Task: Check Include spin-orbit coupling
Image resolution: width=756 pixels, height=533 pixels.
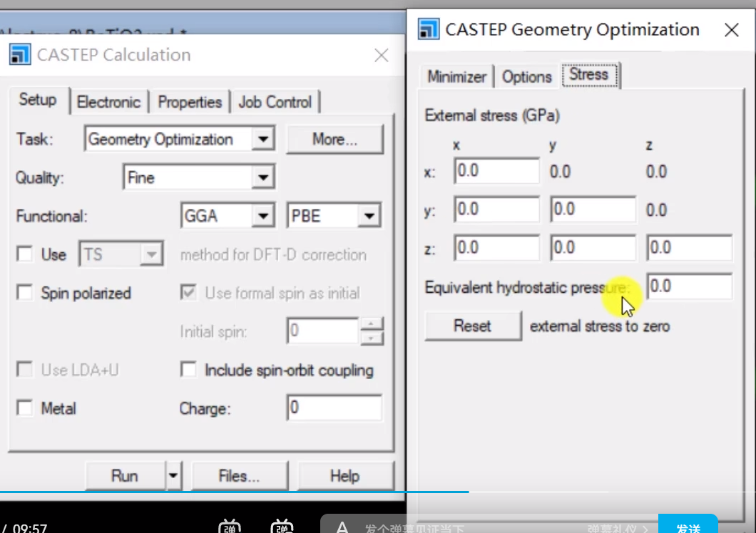Action: point(188,370)
